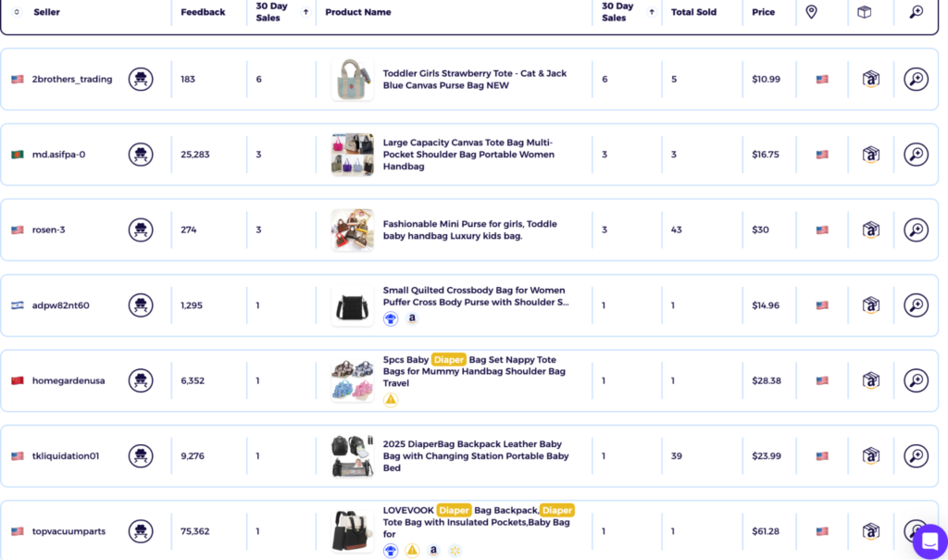
Task: Click blue hat badge under Small Quilted Crossbody
Action: (x=391, y=318)
